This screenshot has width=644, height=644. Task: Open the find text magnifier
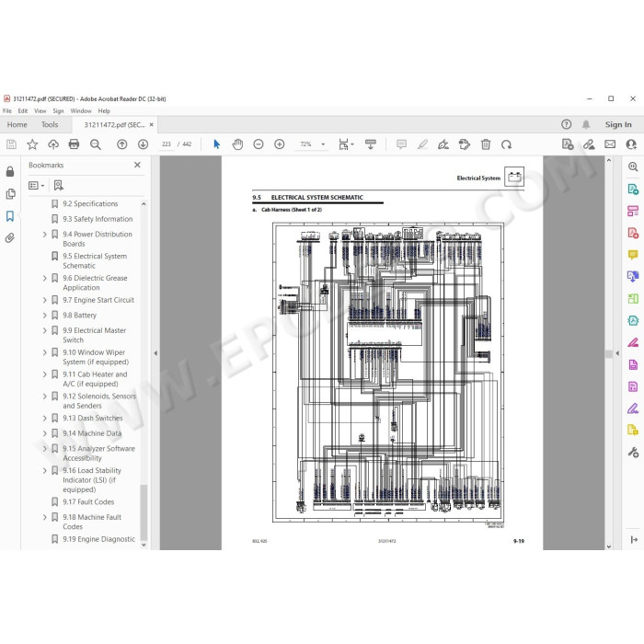(x=96, y=144)
